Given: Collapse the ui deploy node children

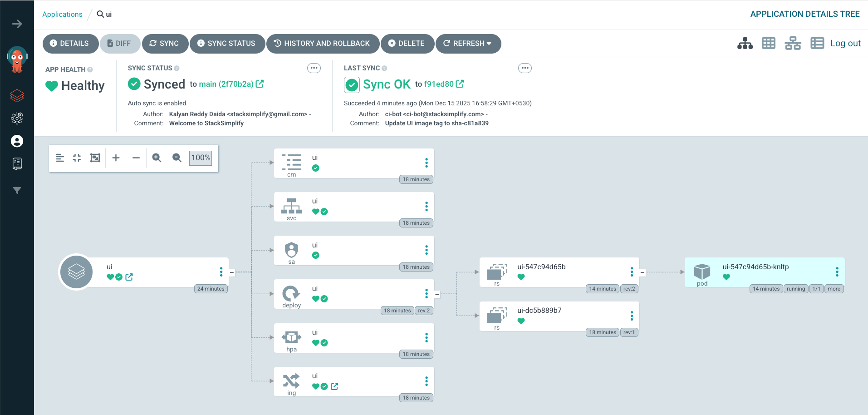Looking at the screenshot, I should pos(437,294).
